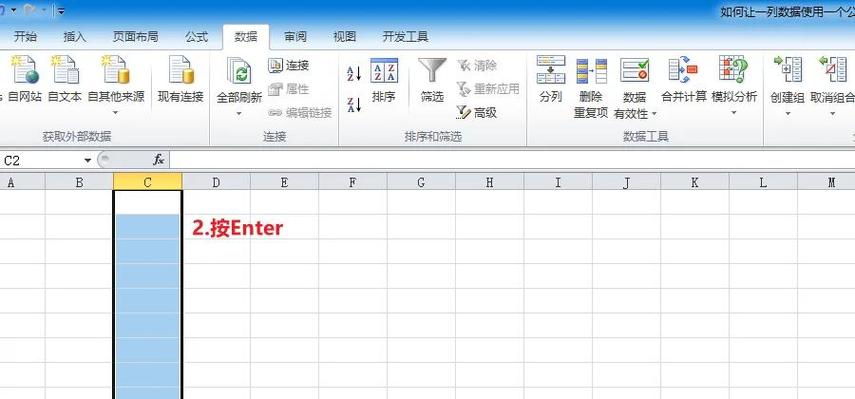855x399 pixels.
Task: Click Remove Duplicates (删除重复项)
Action: pyautogui.click(x=591, y=87)
